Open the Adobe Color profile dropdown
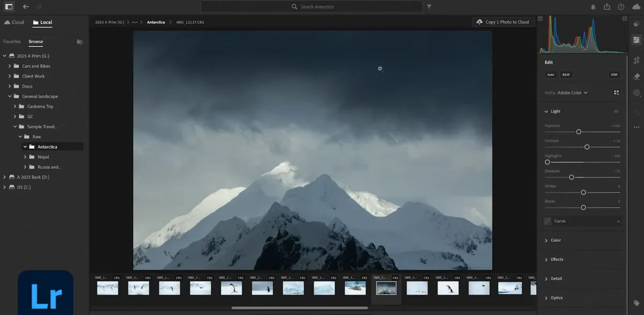Viewport: 644px width, 315px height. click(570, 92)
